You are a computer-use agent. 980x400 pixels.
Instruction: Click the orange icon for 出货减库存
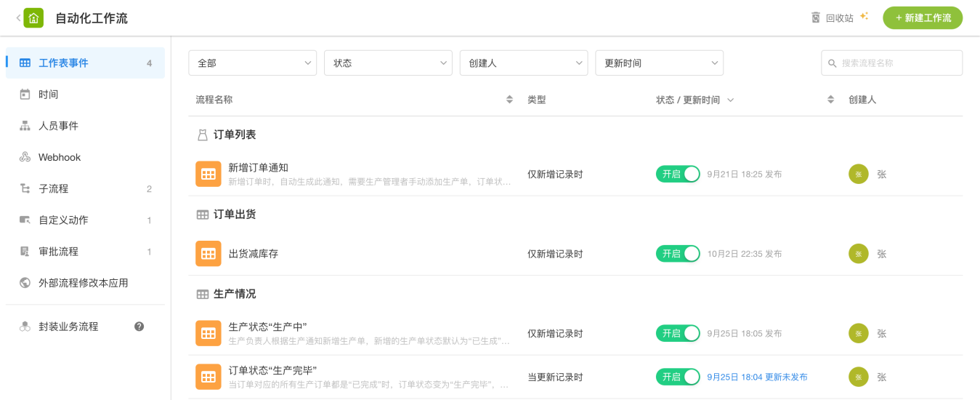(x=208, y=254)
